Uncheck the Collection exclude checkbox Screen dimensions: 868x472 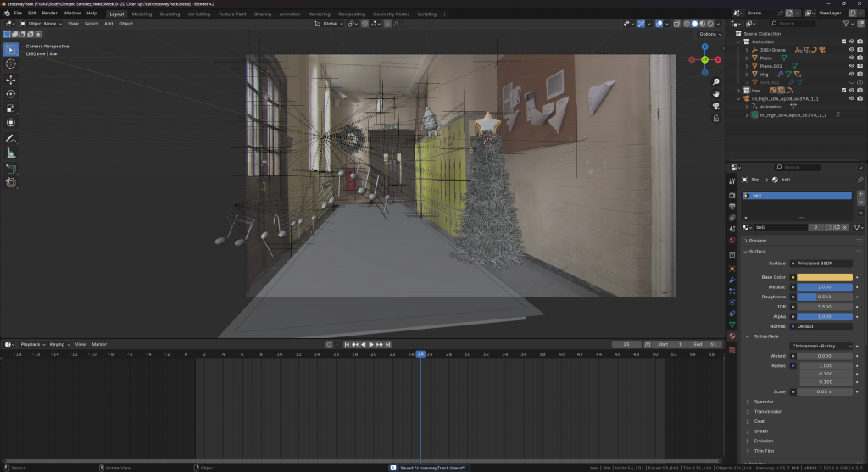tap(843, 42)
